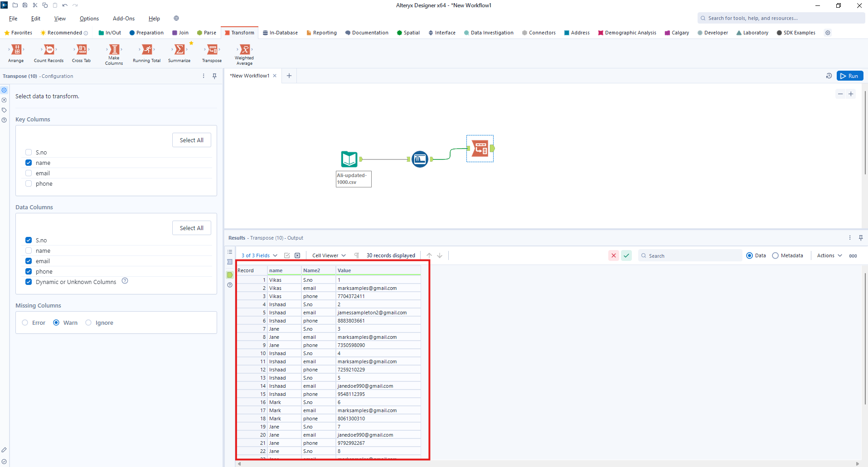Screen dimensions: 868x467
Task: Click the Count Records tool icon
Action: tap(49, 50)
